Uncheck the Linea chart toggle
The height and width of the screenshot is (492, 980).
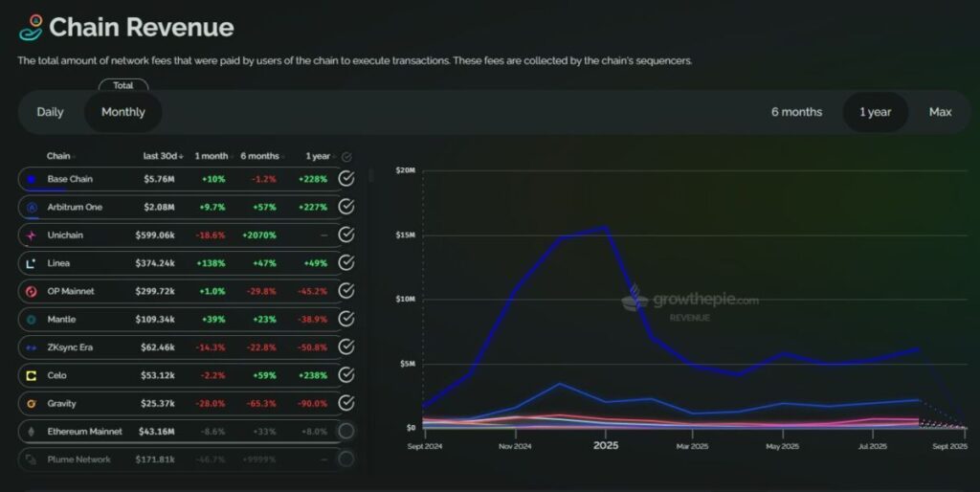[346, 263]
